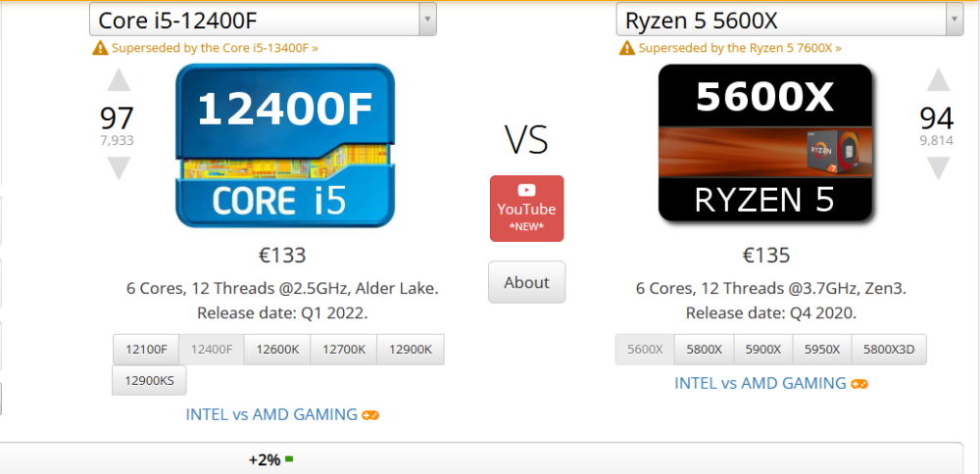The height and width of the screenshot is (474, 980).
Task: Select the 12900KS variant button
Action: pos(149,381)
